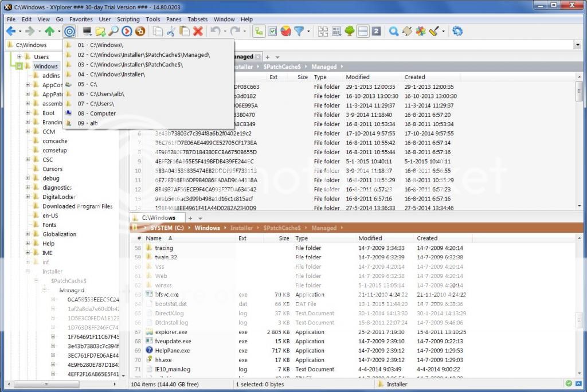Open the blue gear Configuration icon
This screenshot has width=587, height=392.
(457, 31)
